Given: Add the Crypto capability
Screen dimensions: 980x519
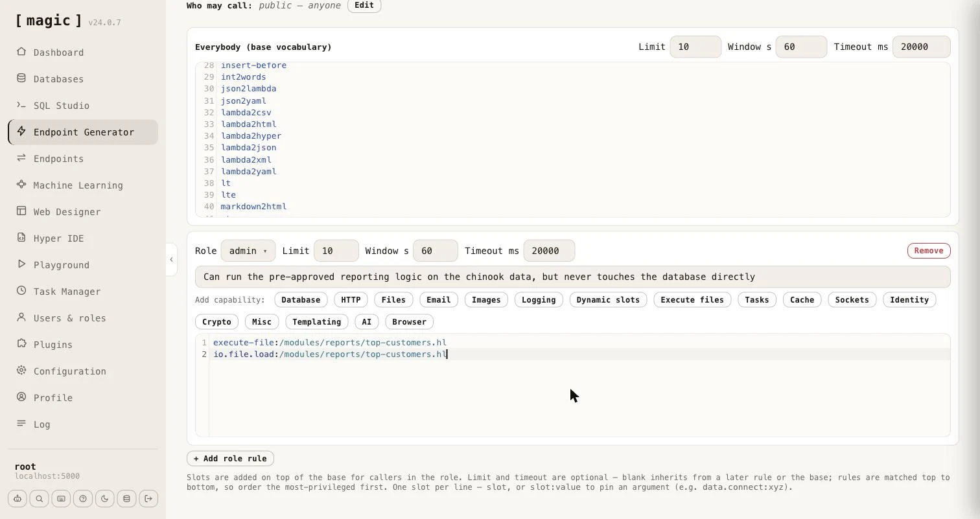Looking at the screenshot, I should 216,322.
